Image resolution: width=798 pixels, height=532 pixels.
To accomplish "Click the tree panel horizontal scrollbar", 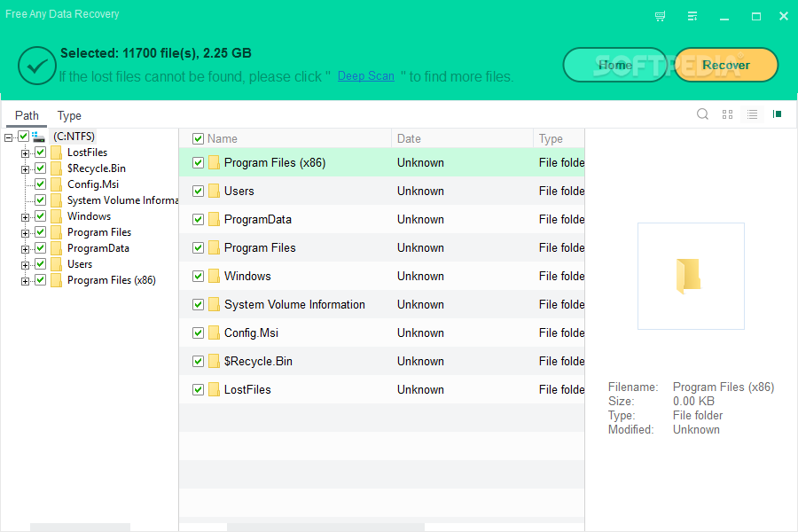I will coord(80,527).
